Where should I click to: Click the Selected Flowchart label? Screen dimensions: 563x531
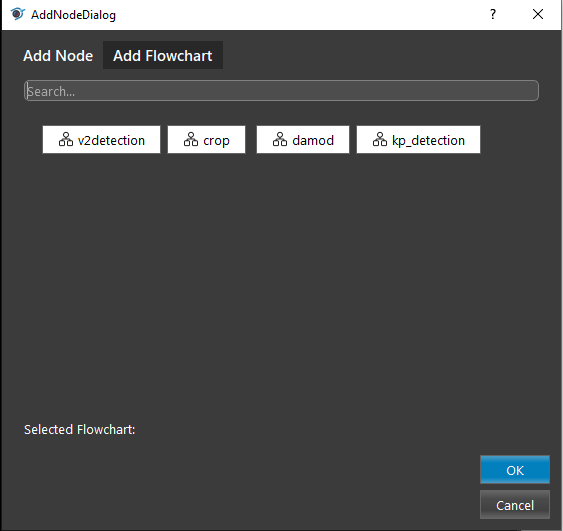79,430
